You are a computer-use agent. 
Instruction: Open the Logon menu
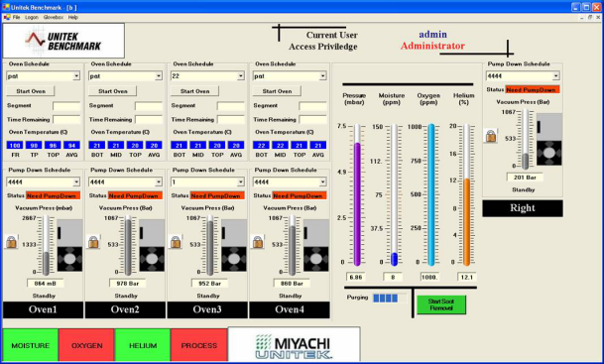(x=32, y=17)
